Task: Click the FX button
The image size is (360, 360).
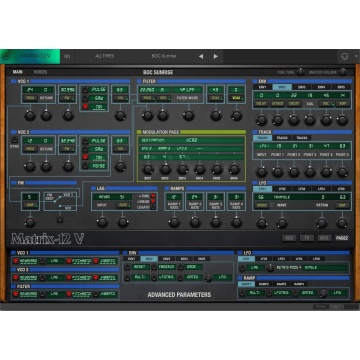Action: [306, 238]
